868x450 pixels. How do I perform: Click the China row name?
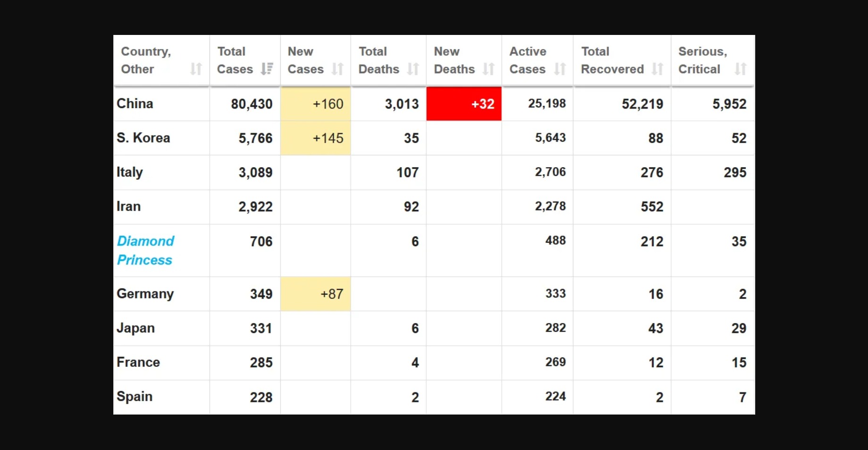[135, 104]
